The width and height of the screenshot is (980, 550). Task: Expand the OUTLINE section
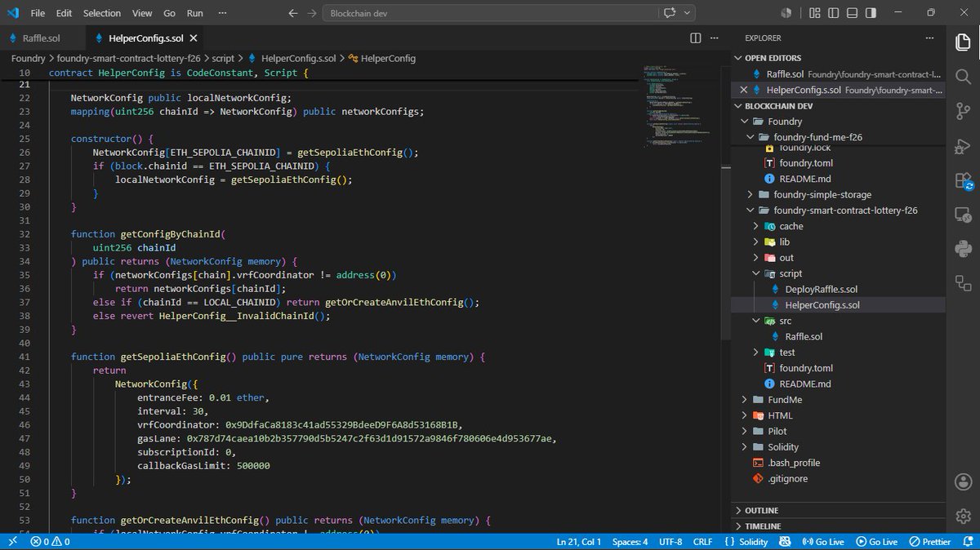click(x=838, y=510)
